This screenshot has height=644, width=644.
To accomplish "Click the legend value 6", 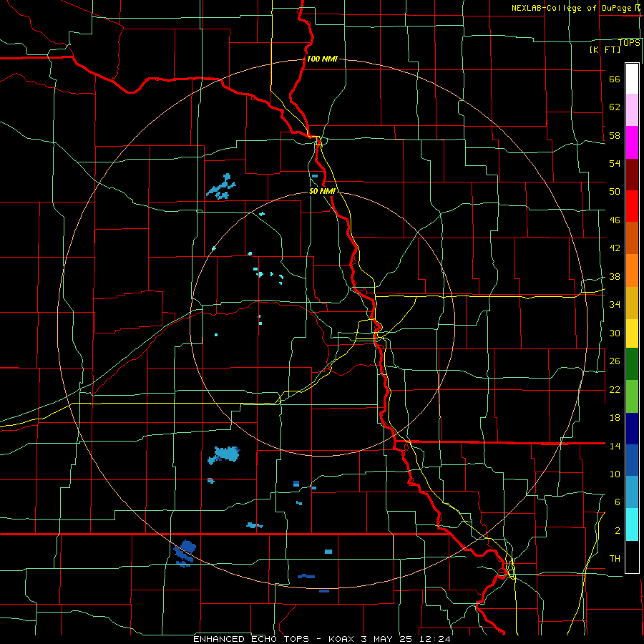I will pos(617,502).
